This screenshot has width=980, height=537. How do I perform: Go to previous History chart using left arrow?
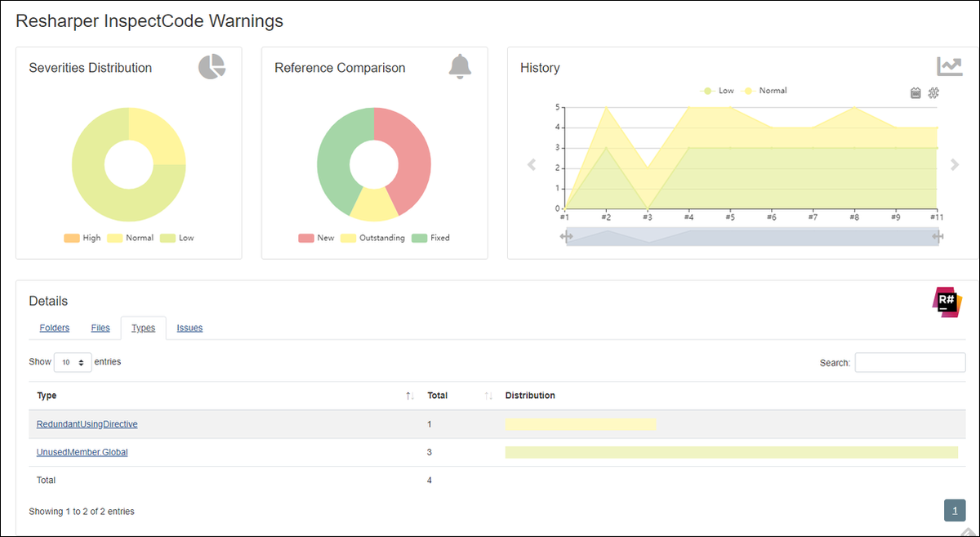click(532, 164)
